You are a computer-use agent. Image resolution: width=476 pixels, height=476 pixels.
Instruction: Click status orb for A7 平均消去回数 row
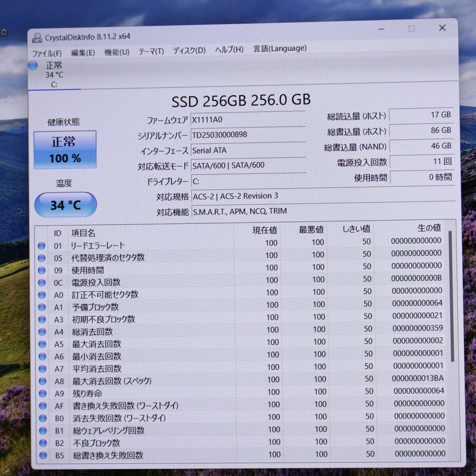42,369
